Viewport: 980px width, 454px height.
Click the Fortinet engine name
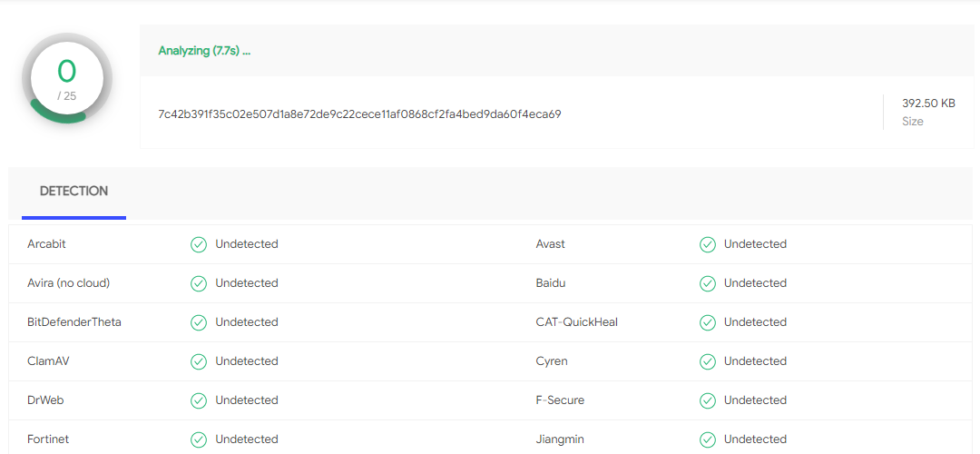[48, 439]
